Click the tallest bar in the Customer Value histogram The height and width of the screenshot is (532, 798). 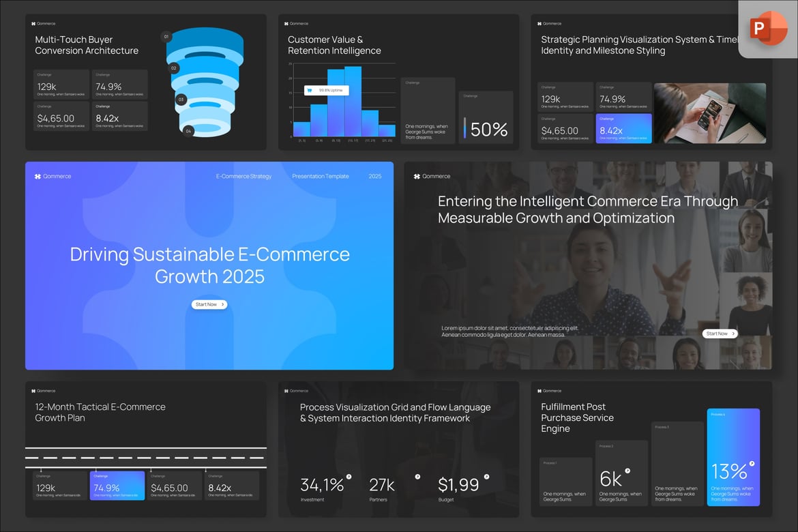[x=353, y=102]
